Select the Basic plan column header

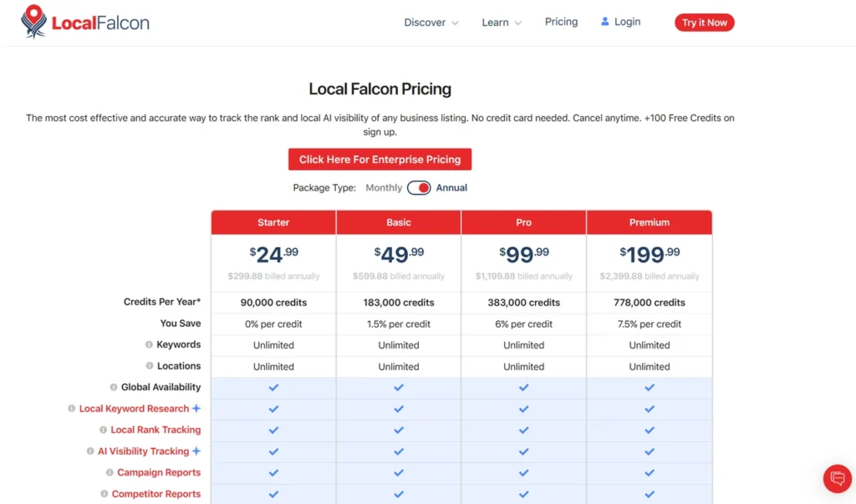point(399,222)
